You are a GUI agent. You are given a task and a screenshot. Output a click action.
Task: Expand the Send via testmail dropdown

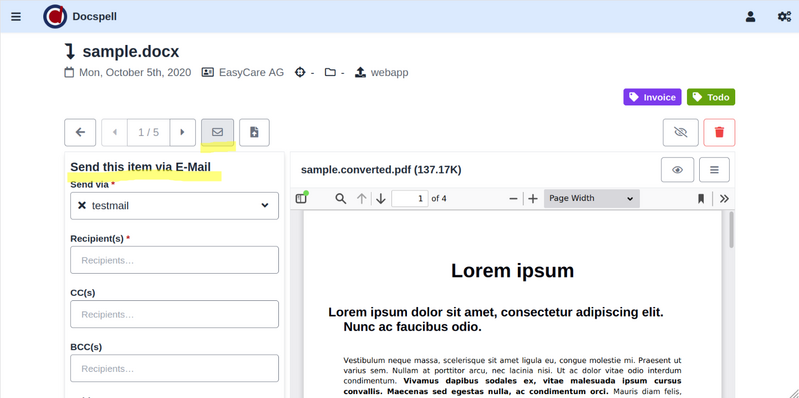tap(174, 206)
